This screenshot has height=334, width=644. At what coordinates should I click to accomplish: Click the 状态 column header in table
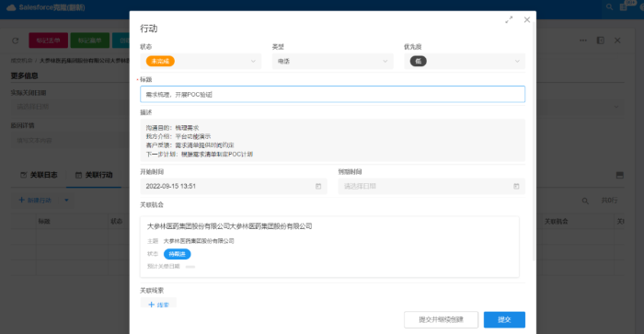tap(117, 221)
